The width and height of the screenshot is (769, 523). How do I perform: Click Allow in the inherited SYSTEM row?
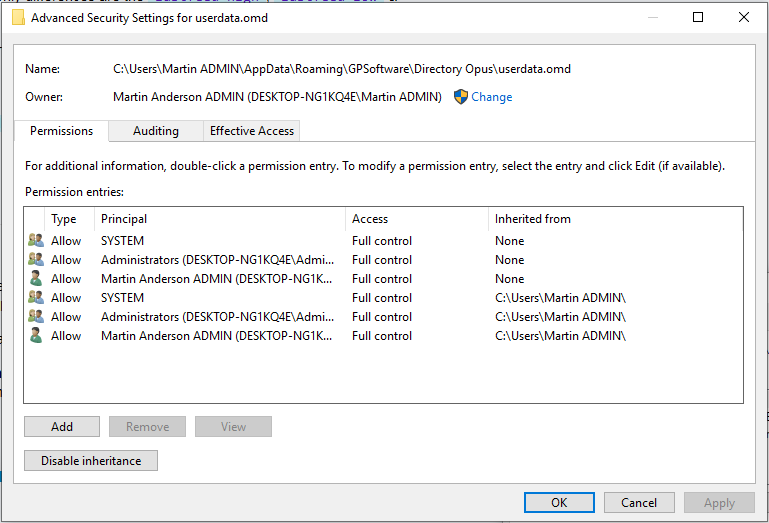click(x=66, y=298)
